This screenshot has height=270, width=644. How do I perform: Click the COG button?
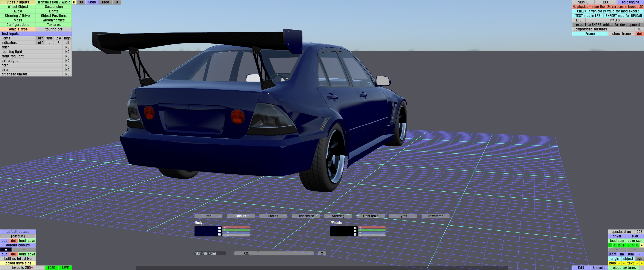pyautogui.click(x=639, y=232)
